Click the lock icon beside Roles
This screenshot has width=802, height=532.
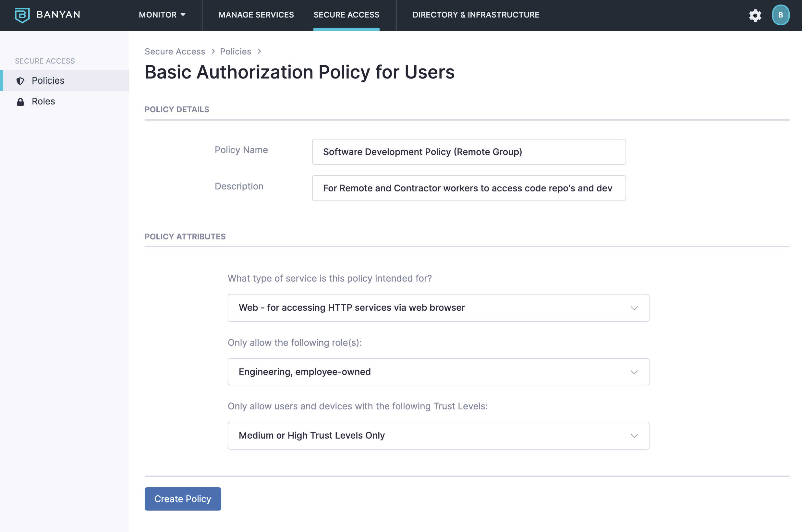[x=20, y=102]
